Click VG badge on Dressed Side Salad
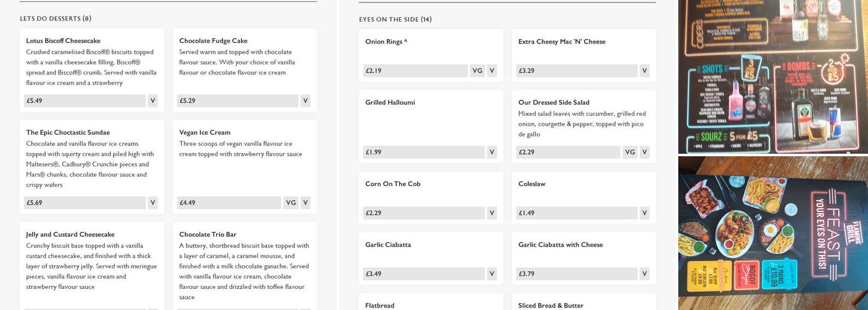The width and height of the screenshot is (868, 310). coord(630,153)
